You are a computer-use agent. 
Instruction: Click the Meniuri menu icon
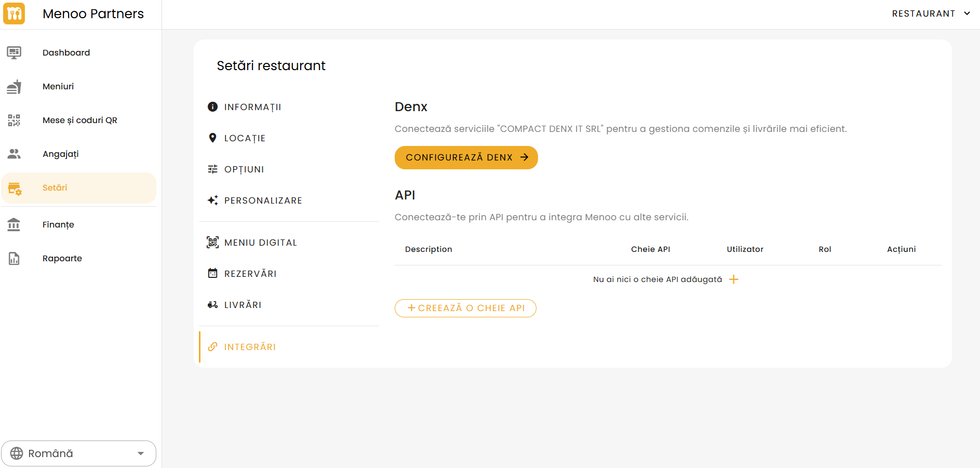point(14,86)
